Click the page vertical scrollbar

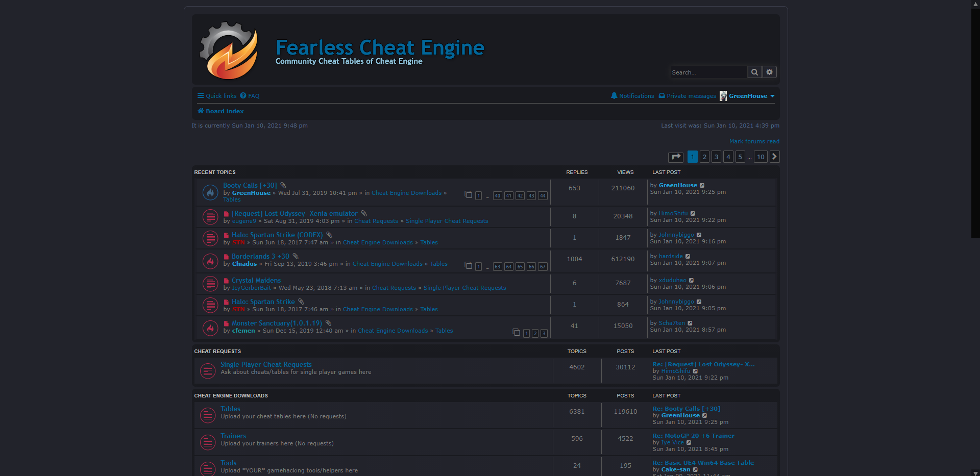[x=975, y=122]
